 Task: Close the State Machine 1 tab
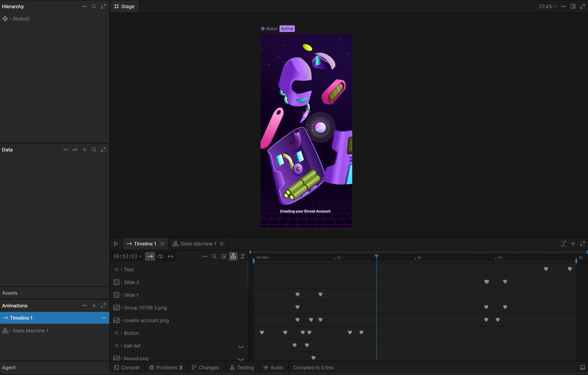click(x=222, y=244)
